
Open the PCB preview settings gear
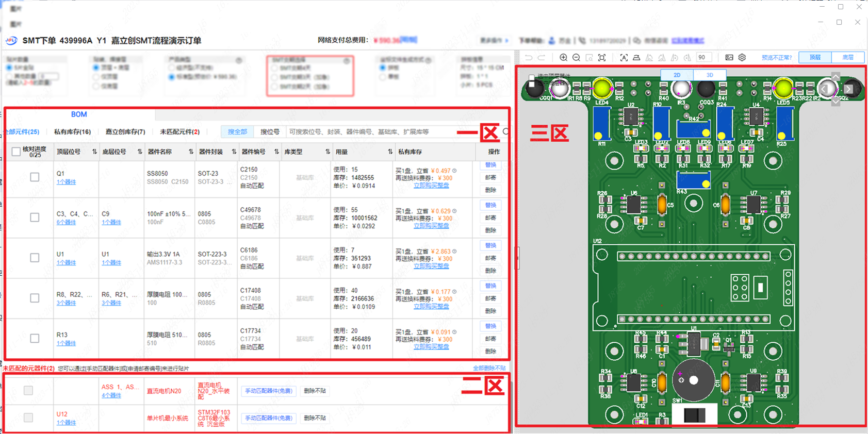point(742,58)
